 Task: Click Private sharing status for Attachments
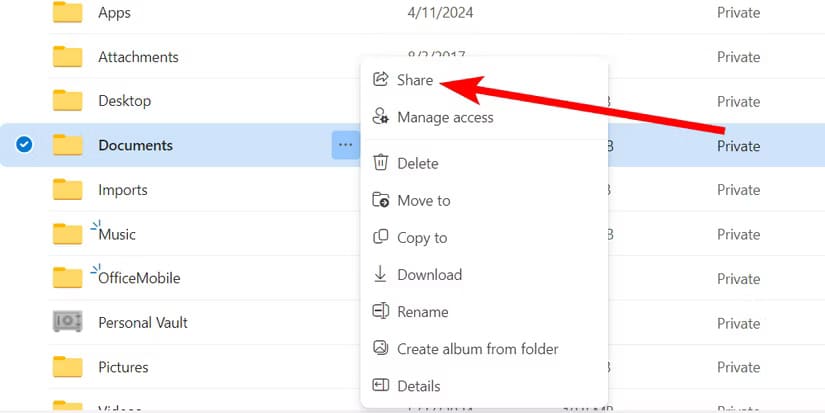click(738, 57)
